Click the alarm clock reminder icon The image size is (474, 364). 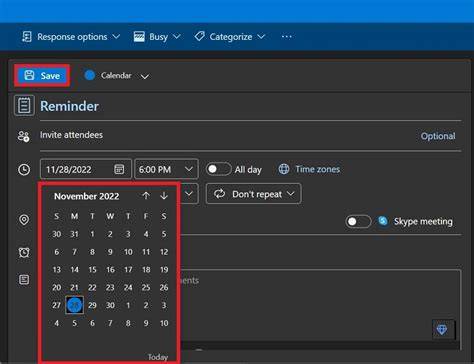click(x=24, y=252)
